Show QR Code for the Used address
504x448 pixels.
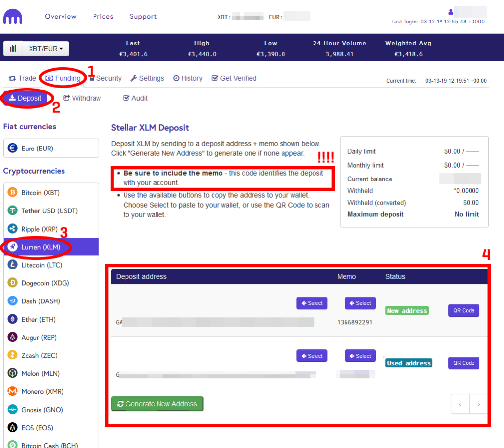464,363
